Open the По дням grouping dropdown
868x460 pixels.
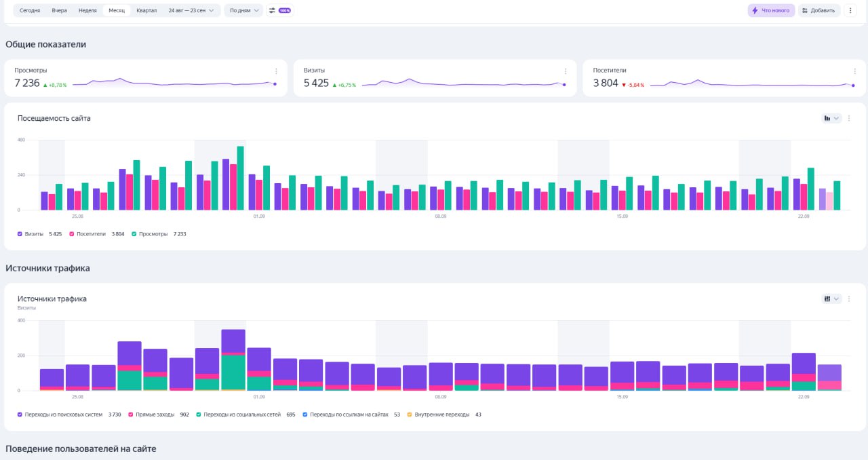click(x=243, y=11)
